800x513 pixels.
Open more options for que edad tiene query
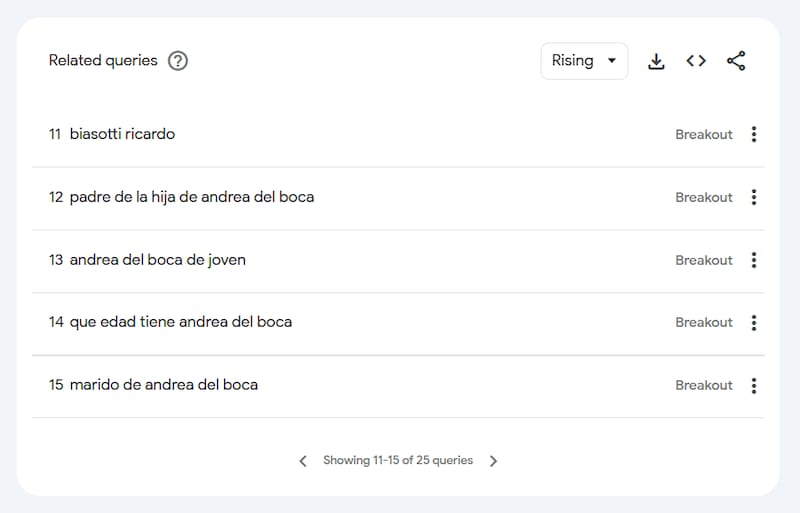754,322
